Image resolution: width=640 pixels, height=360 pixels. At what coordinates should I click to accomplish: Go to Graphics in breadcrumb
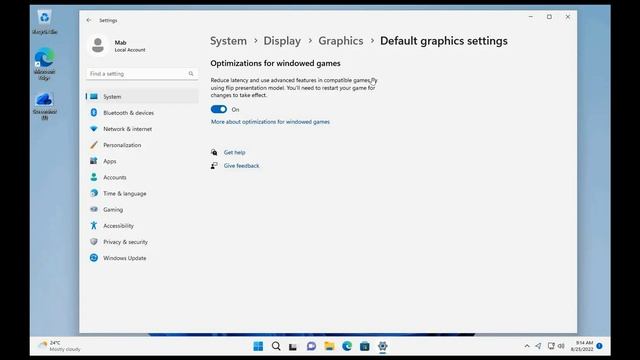pos(341,41)
